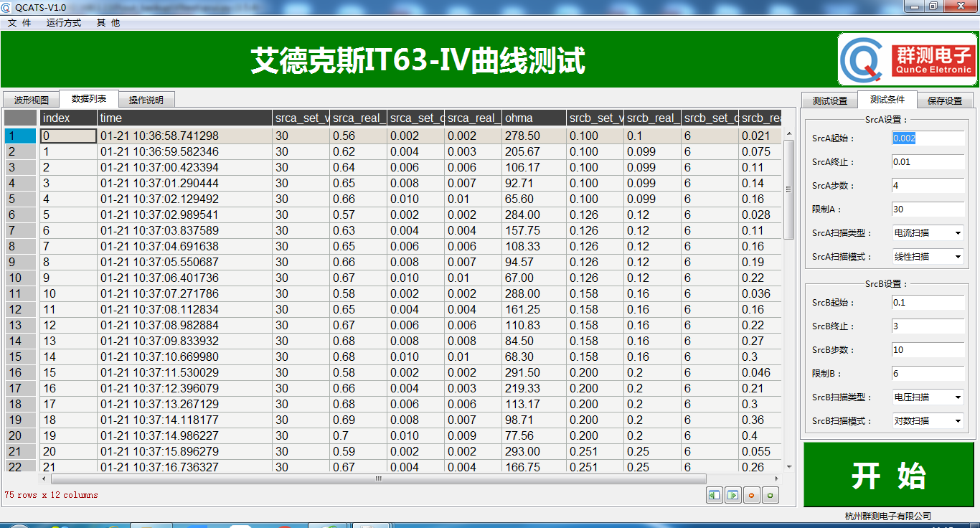
Task: Click time cell 01-21 10:37:05.550687
Action: click(184, 262)
